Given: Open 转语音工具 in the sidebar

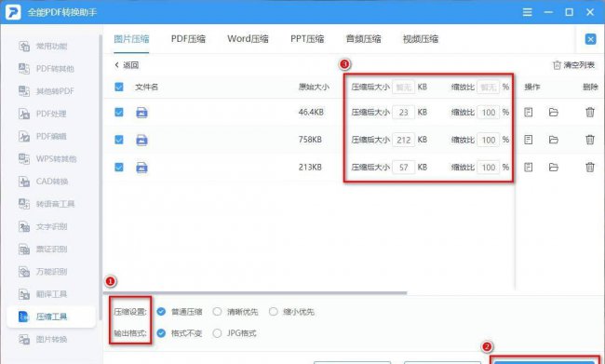Looking at the screenshot, I should [47, 204].
